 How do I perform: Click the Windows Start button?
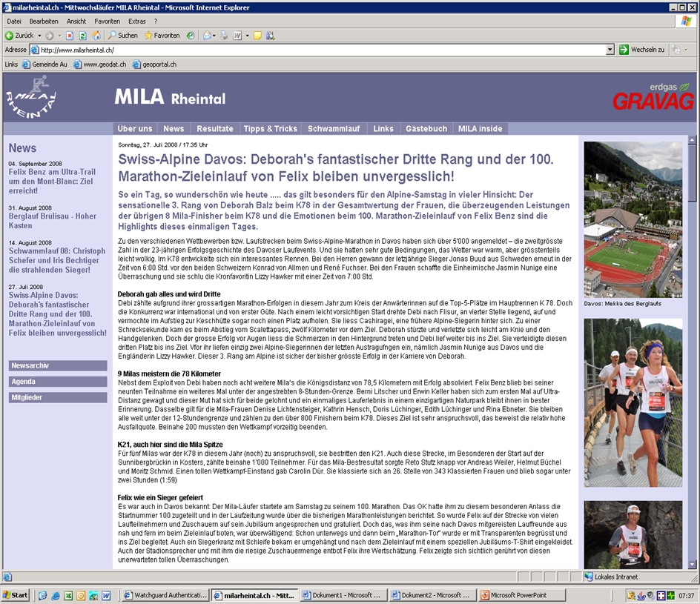pyautogui.click(x=15, y=595)
